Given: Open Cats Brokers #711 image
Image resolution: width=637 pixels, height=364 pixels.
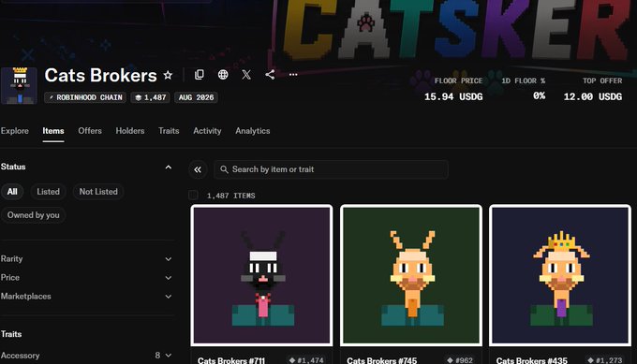Looking at the screenshot, I should click(261, 275).
